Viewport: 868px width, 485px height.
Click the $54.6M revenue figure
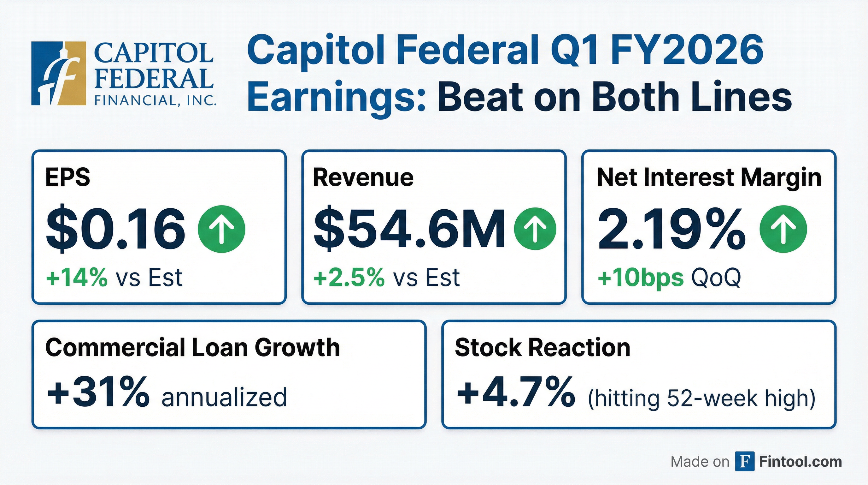(x=409, y=229)
